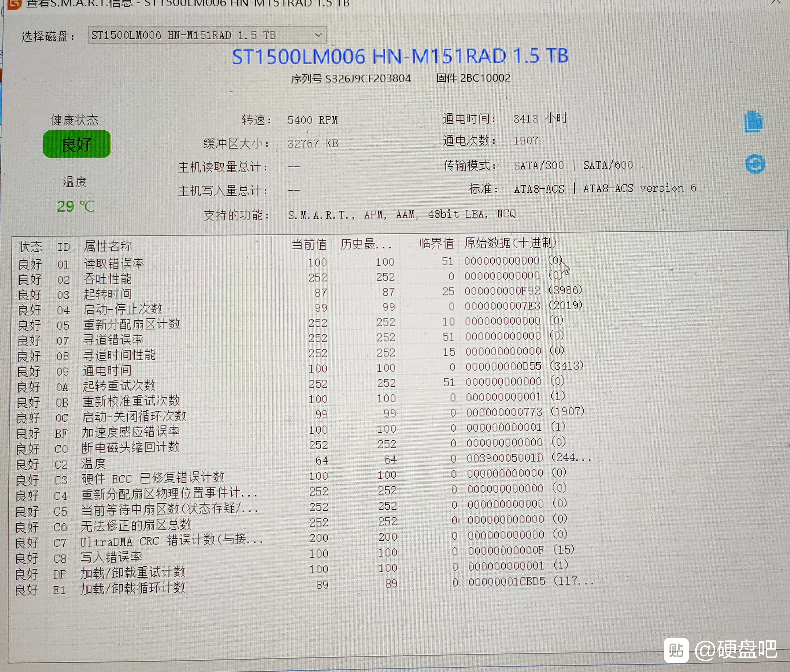The height and width of the screenshot is (672, 790).
Task: Click the raw value 00000001CBD5
Action: (x=506, y=581)
